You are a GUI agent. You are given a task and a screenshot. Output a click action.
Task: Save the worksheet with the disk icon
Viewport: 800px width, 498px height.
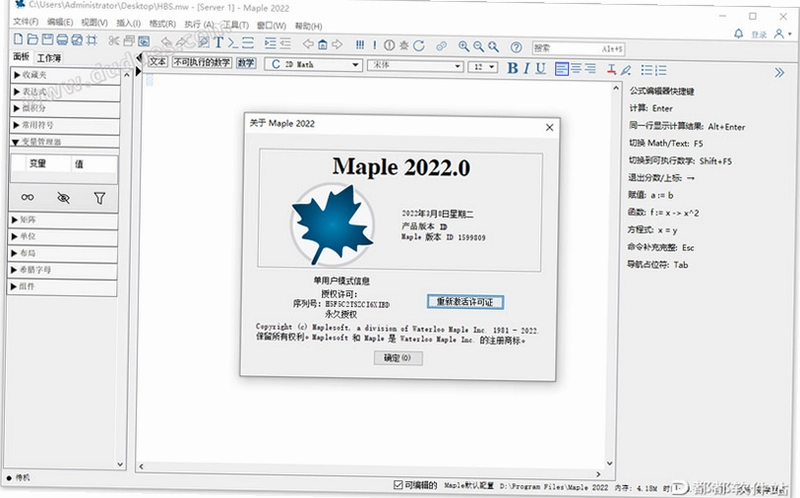pos(47,39)
